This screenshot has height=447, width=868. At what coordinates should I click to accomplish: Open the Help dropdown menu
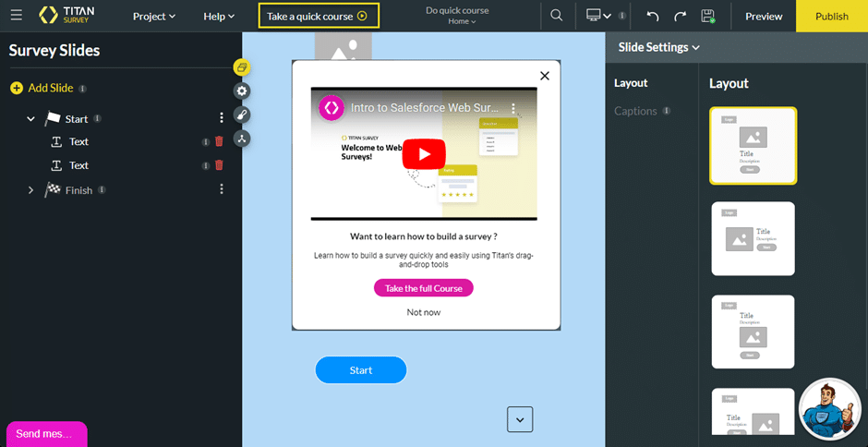tap(219, 17)
